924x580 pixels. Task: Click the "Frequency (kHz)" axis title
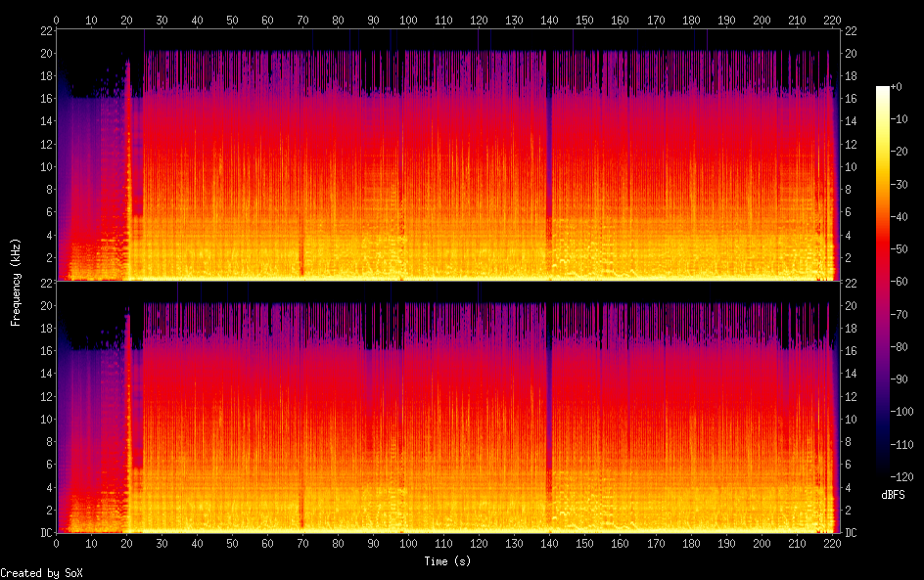coord(16,282)
